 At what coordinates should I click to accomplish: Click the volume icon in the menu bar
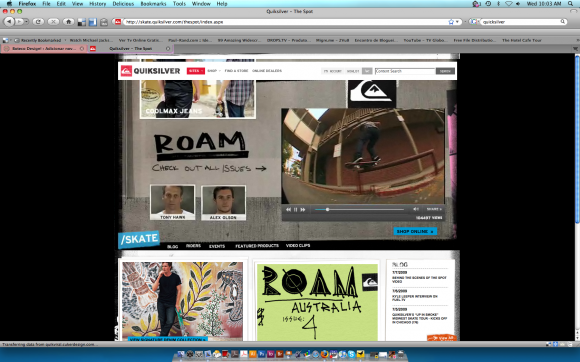tap(518, 4)
